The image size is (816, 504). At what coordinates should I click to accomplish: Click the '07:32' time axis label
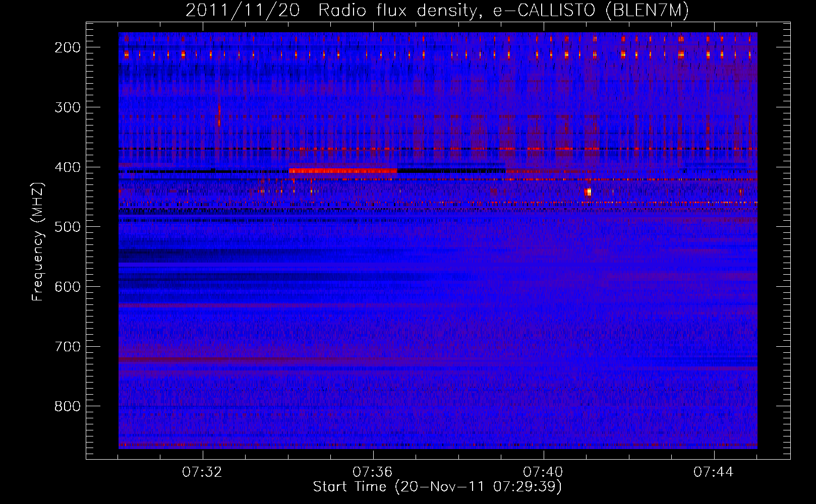(x=202, y=472)
